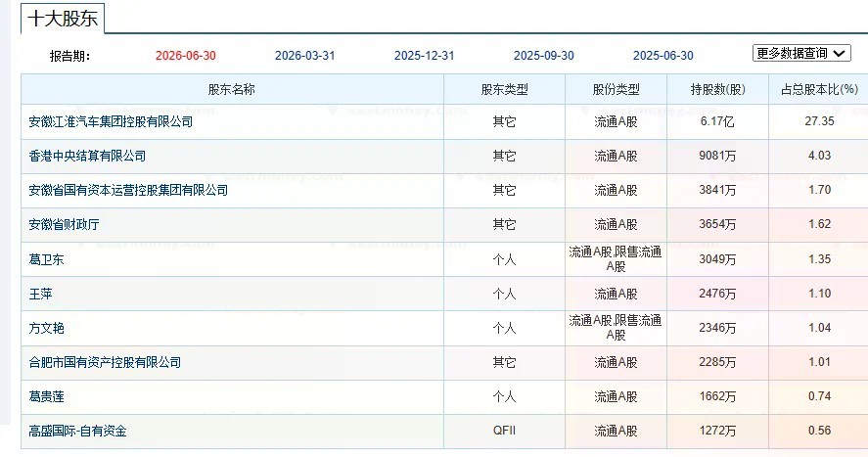Viewport: 868px width, 457px height.
Task: Open shareholder 葛贵莲
Action: tap(47, 396)
